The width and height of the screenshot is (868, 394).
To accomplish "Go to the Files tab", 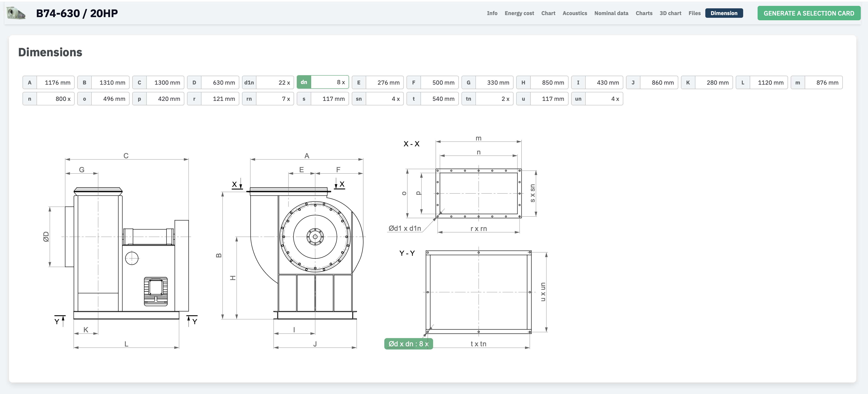I will [x=694, y=13].
